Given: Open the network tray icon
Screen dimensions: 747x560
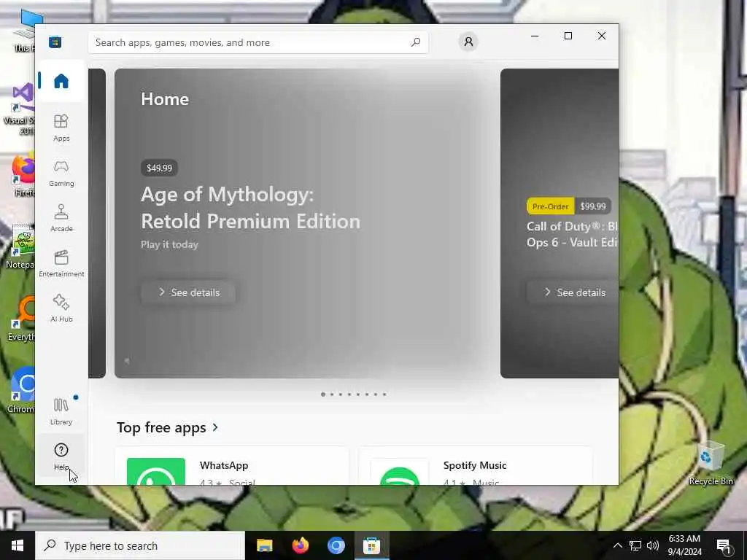Looking at the screenshot, I should click(x=635, y=545).
